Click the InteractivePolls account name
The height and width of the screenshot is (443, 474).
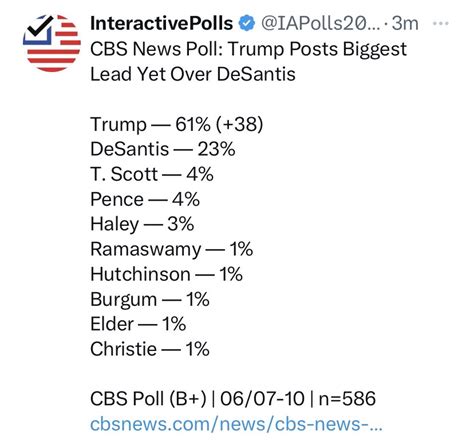[162, 23]
